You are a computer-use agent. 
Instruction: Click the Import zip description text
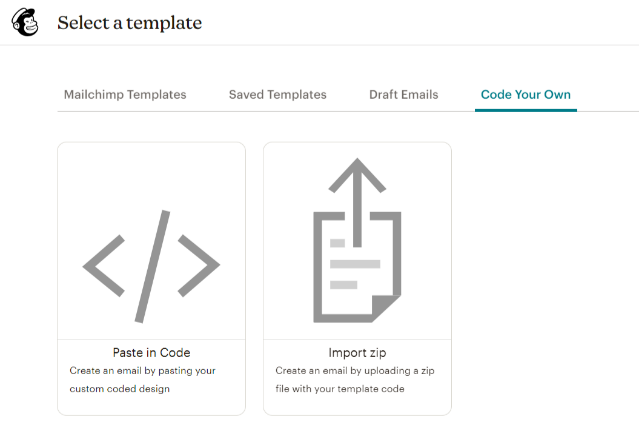coord(353,380)
